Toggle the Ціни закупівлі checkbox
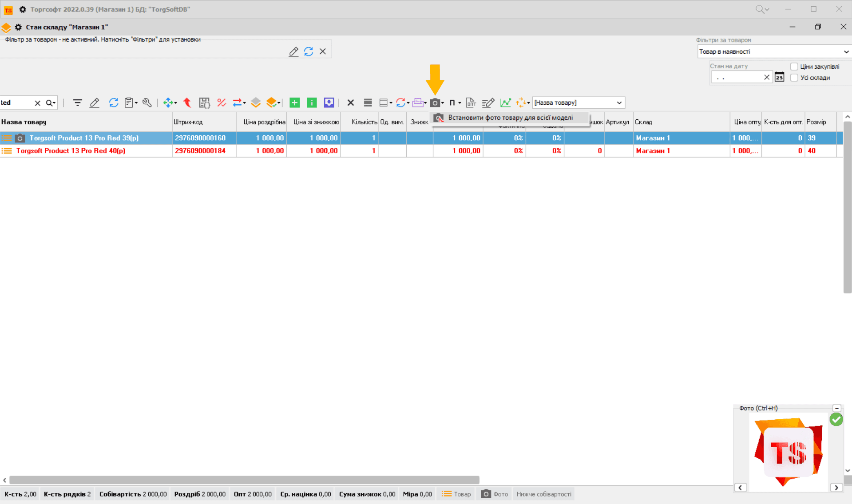The width and height of the screenshot is (852, 504). (x=794, y=67)
